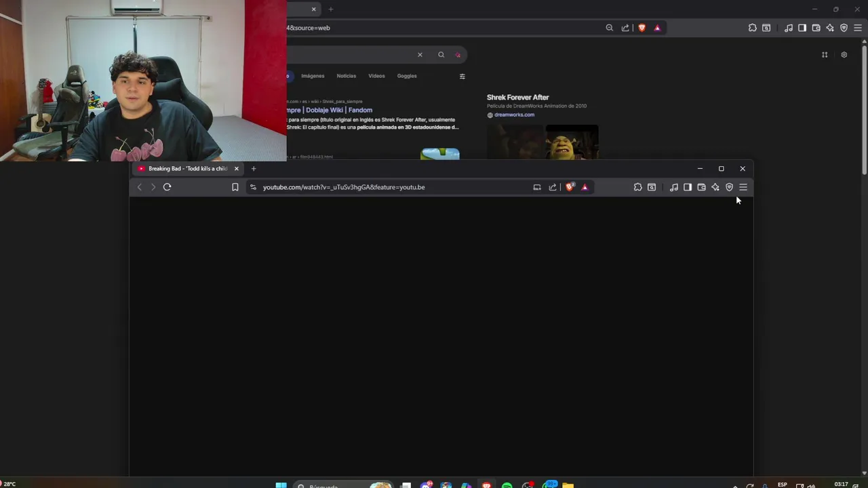Toggle the sidebar in background window

(x=802, y=28)
